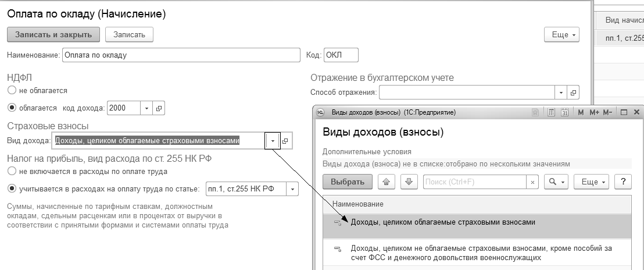Open the linked item for код дохода 2000
This screenshot has height=270, width=644.
tap(159, 108)
